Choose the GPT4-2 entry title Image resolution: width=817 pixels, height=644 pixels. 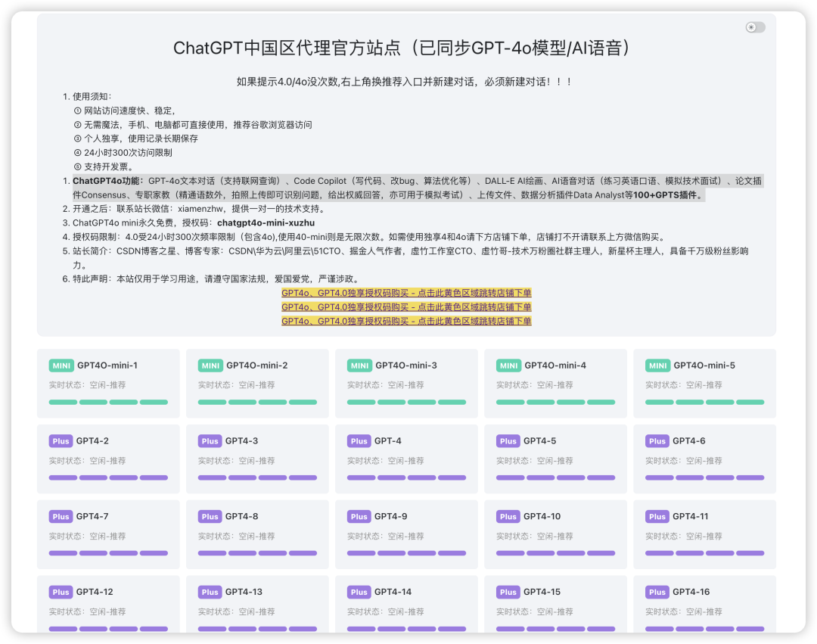point(92,441)
